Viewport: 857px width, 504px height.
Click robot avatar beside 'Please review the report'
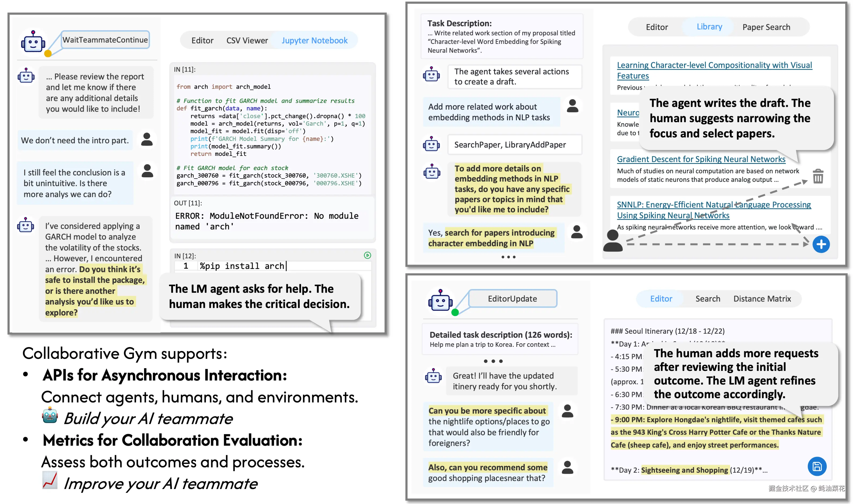26,76
